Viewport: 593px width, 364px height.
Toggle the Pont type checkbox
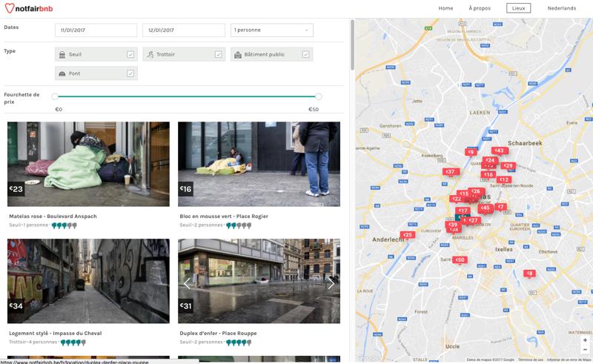pyautogui.click(x=130, y=73)
